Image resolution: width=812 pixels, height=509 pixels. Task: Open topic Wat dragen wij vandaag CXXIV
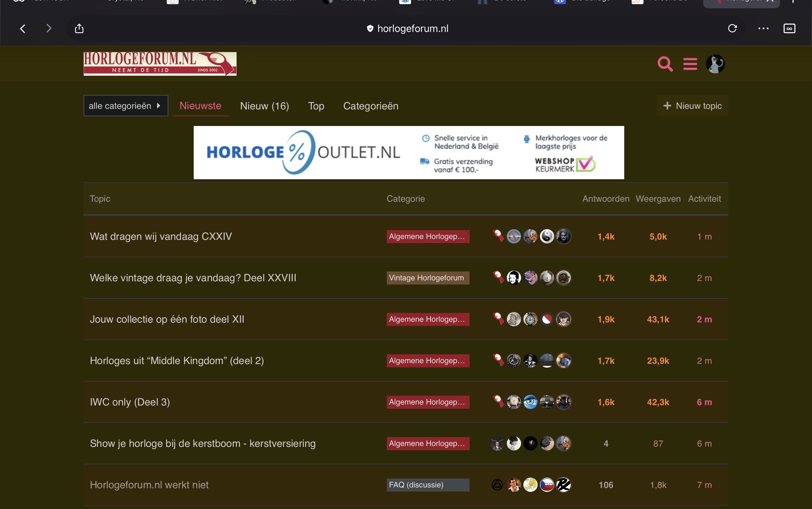161,236
